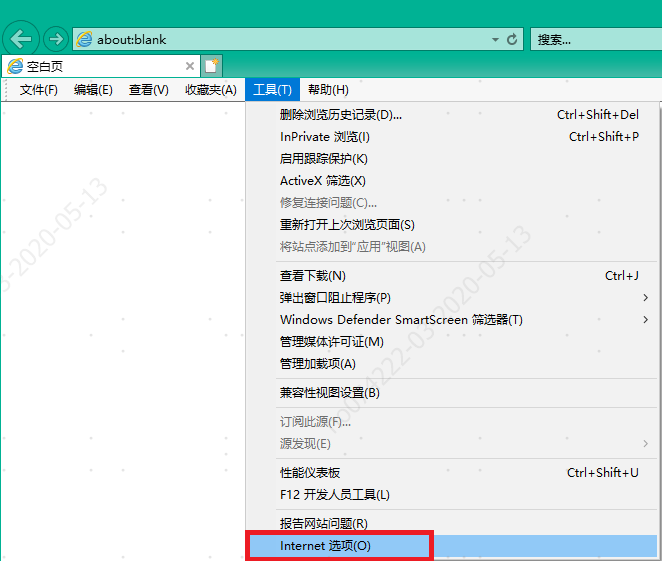Select 管理加载项(A) menu entry
Viewport: 662px width, 561px height.
[451, 363]
